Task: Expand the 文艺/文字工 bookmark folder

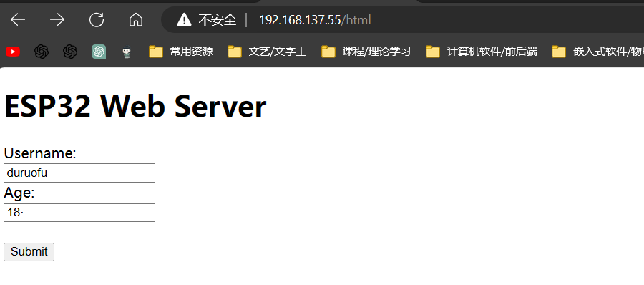Action: click(267, 52)
